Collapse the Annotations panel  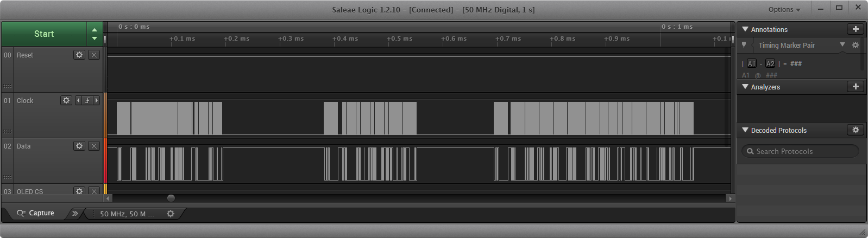pyautogui.click(x=745, y=29)
